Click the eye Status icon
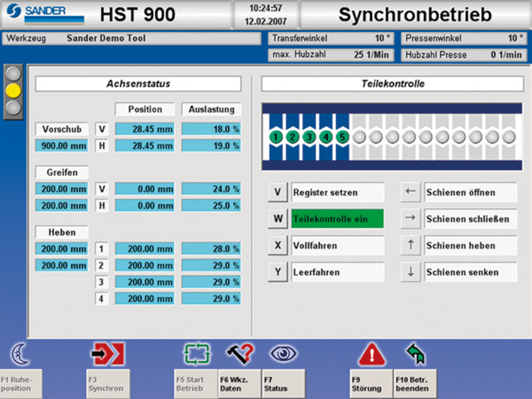This screenshot has height=399, width=532. 283,354
